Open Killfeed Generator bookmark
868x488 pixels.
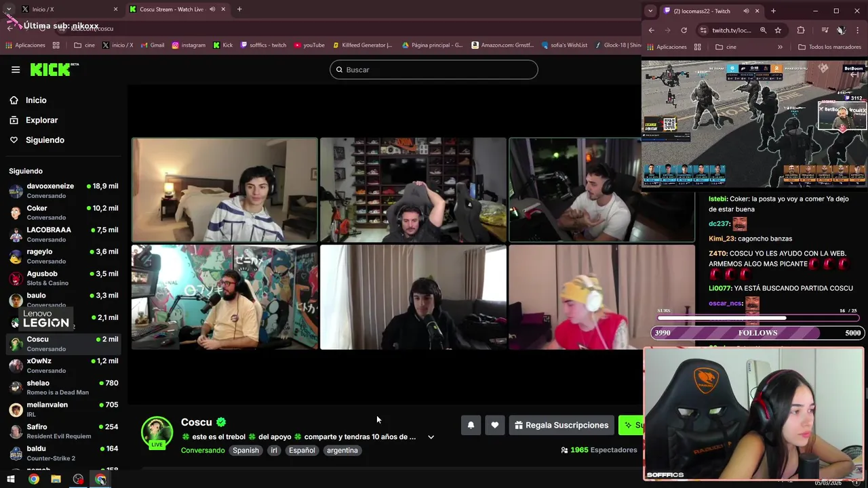tap(363, 45)
